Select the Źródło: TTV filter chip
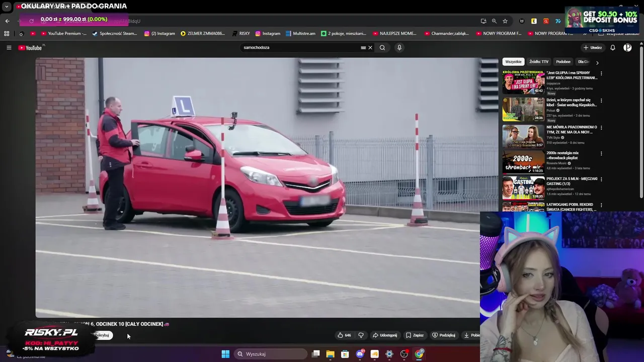The height and width of the screenshot is (362, 644). (x=539, y=62)
